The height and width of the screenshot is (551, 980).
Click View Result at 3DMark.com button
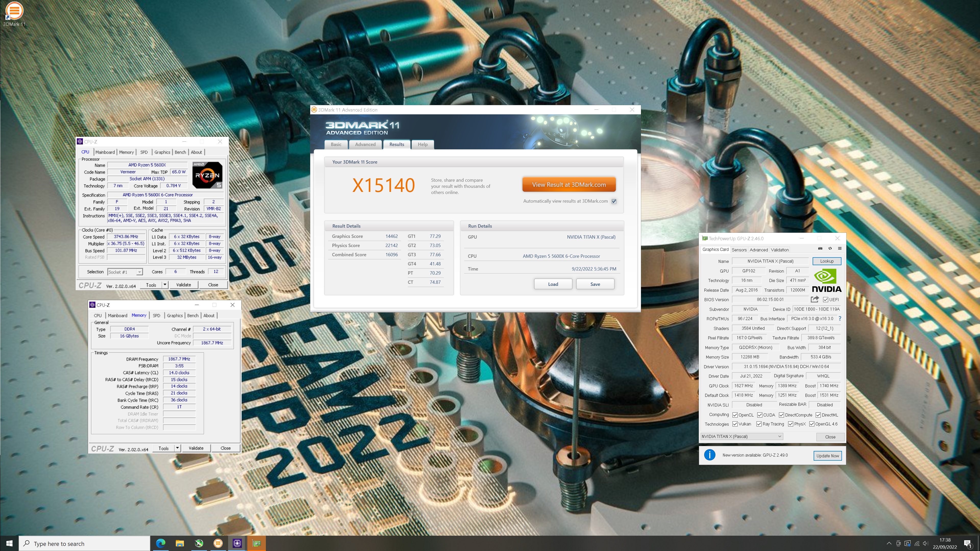569,185
